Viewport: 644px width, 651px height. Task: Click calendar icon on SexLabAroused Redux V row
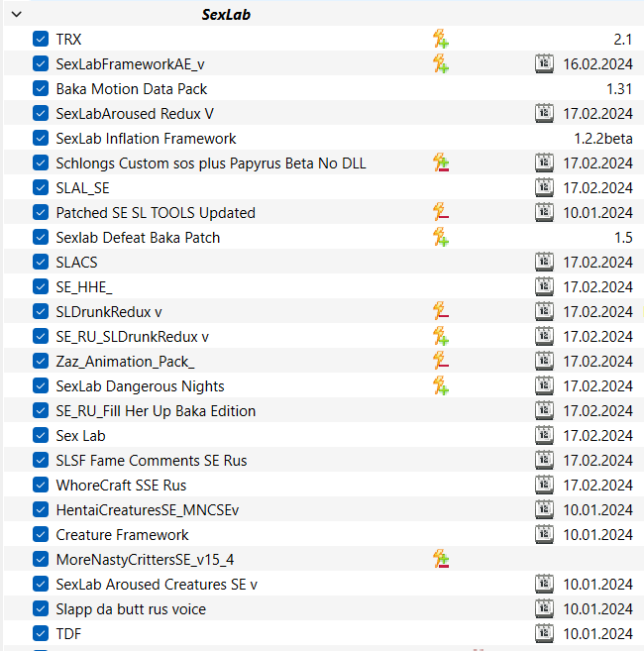click(544, 113)
